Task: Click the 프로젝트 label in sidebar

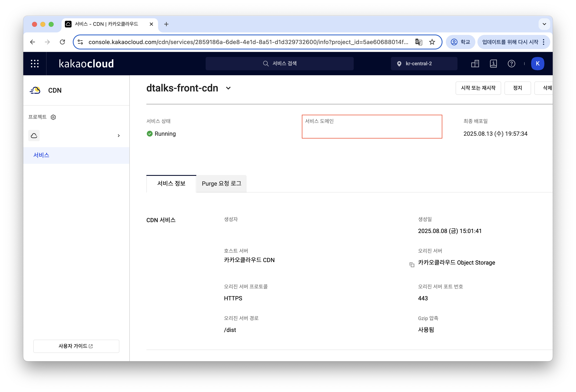Action: 37,117
